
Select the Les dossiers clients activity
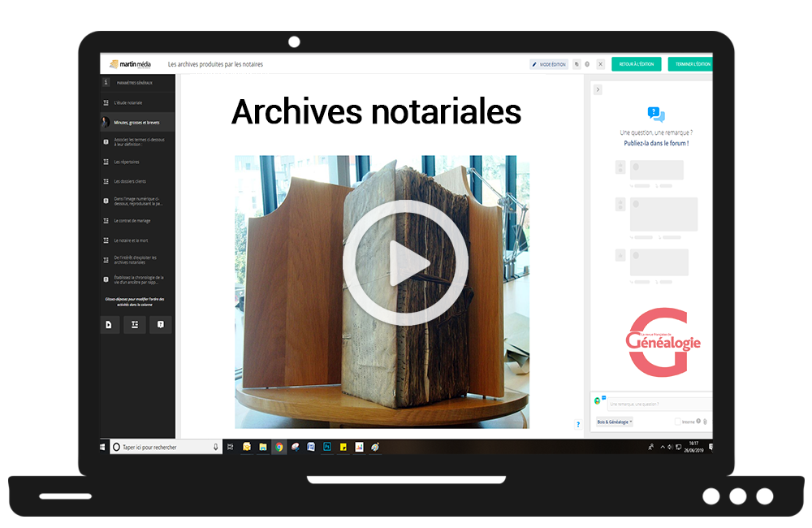pos(137,182)
